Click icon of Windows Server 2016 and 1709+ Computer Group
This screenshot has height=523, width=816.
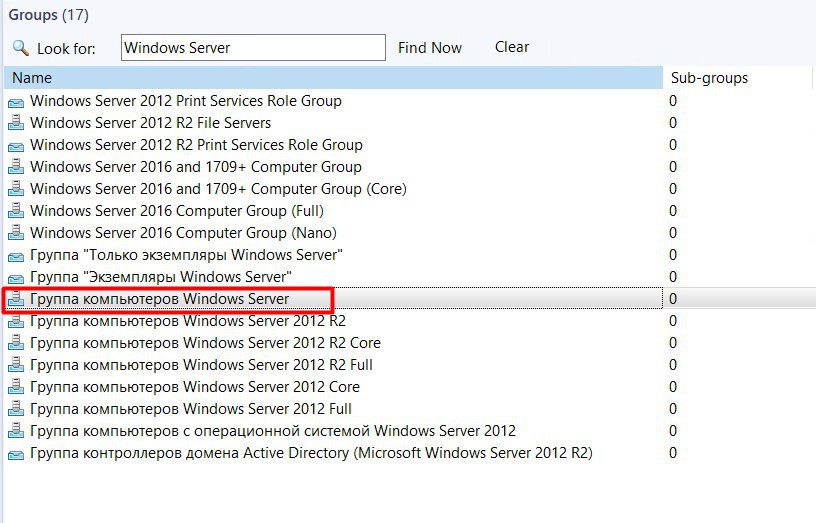click(x=16, y=167)
